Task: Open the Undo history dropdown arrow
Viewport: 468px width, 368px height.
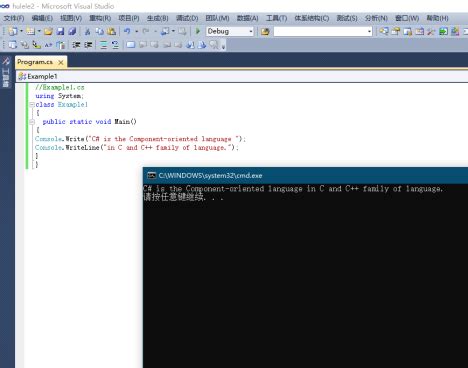Action: point(136,31)
